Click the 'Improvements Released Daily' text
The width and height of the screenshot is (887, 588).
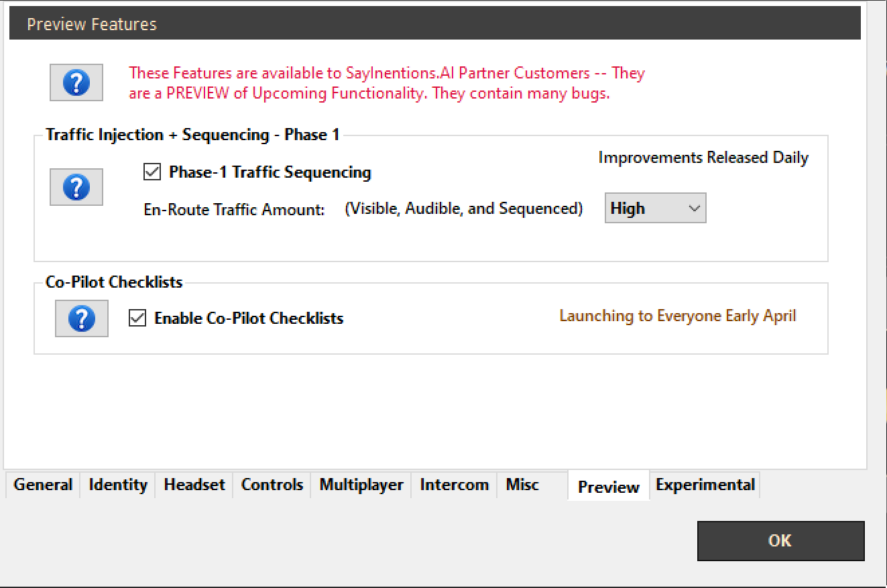click(703, 158)
